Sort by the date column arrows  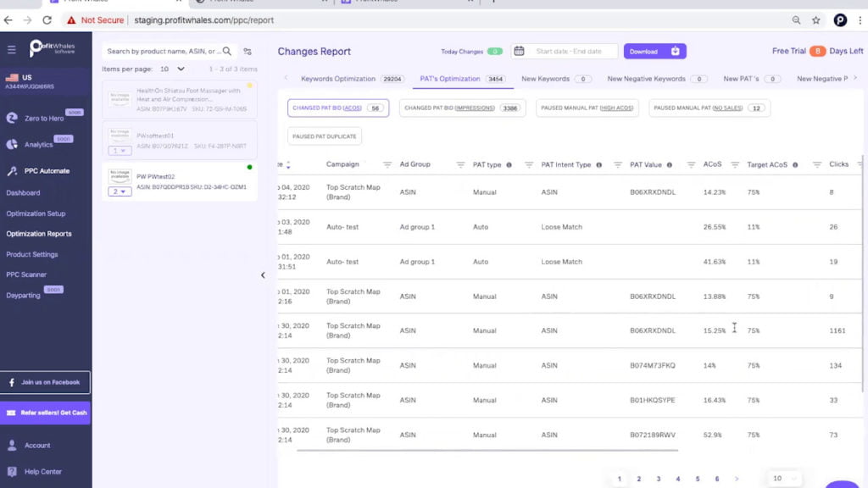tap(288, 165)
